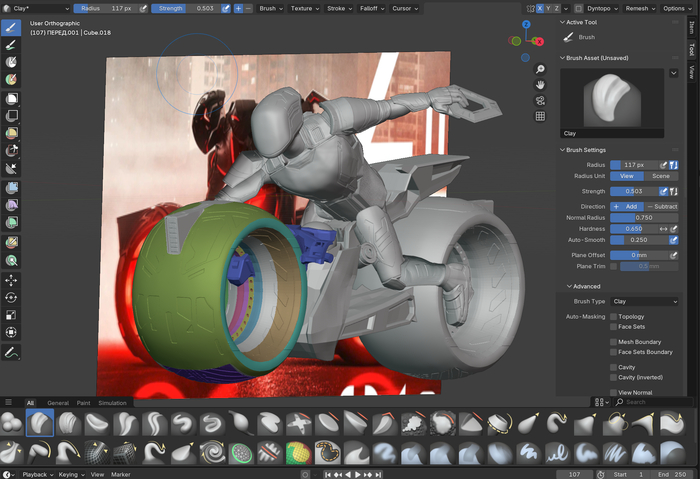The height and width of the screenshot is (479, 700).
Task: Open the Brush Type dropdown showing Clay
Action: 645,301
